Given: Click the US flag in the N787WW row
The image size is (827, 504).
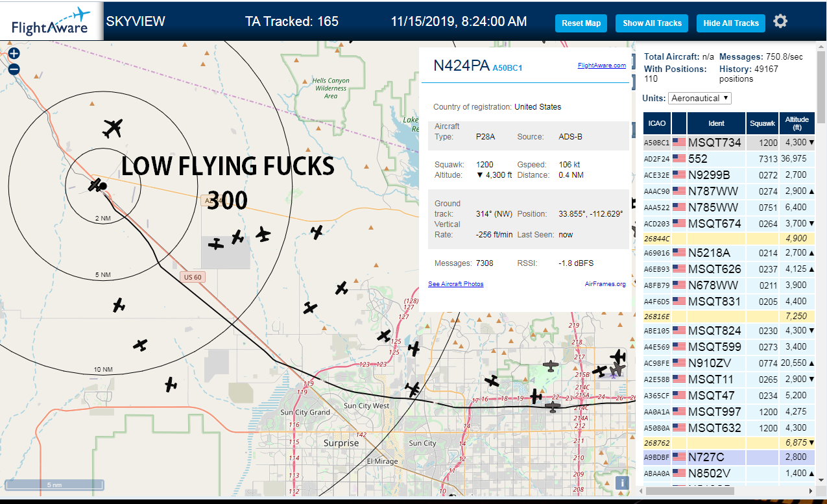Looking at the screenshot, I should click(679, 191).
